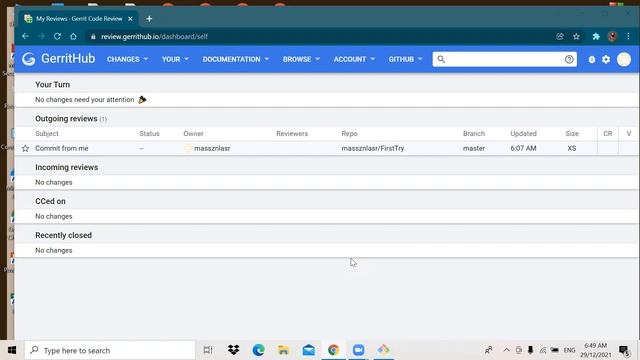Open the notification center icon

tap(624, 350)
